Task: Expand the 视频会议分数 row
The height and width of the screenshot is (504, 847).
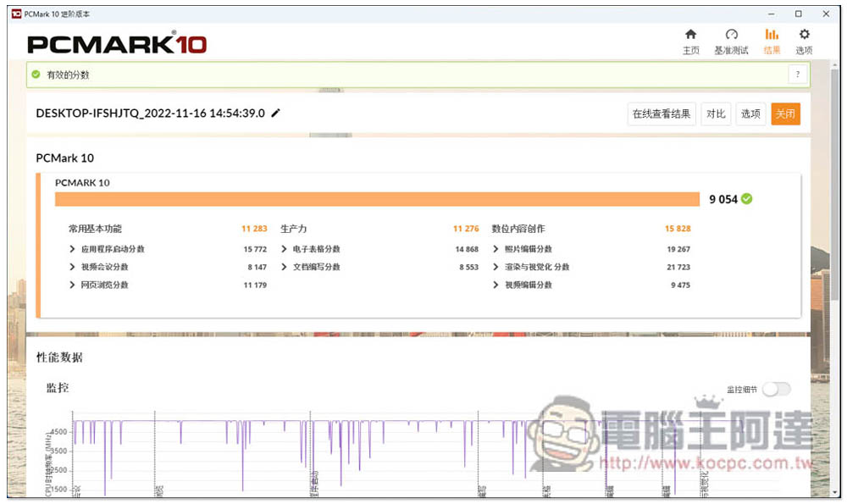Action: coord(73,267)
